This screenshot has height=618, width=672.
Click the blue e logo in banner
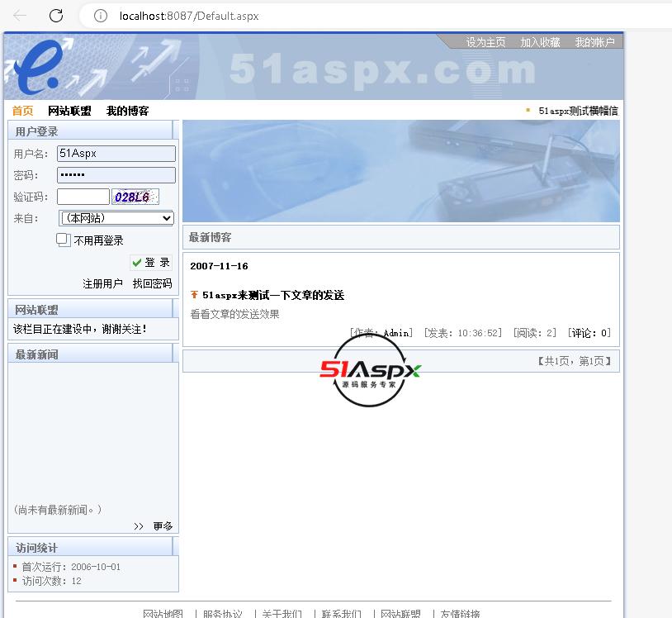pos(38,67)
